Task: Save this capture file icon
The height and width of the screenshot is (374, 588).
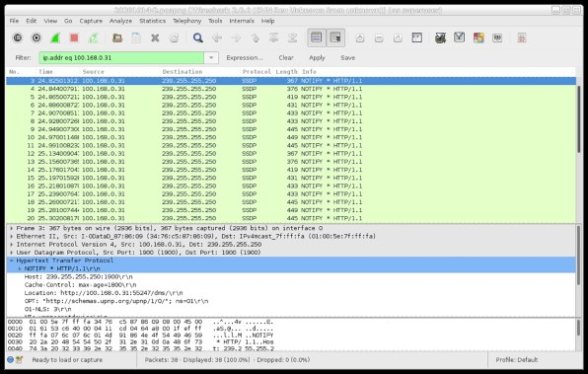Action: (x=136, y=37)
